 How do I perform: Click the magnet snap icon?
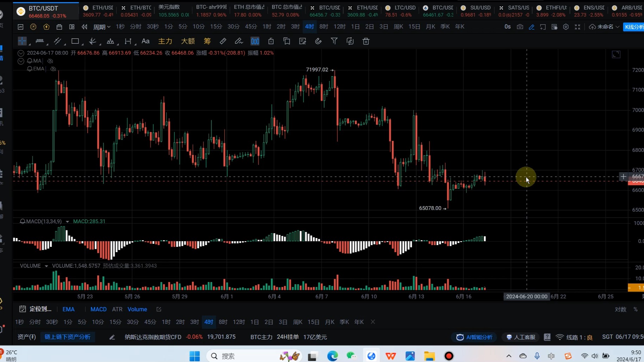tap(318, 41)
